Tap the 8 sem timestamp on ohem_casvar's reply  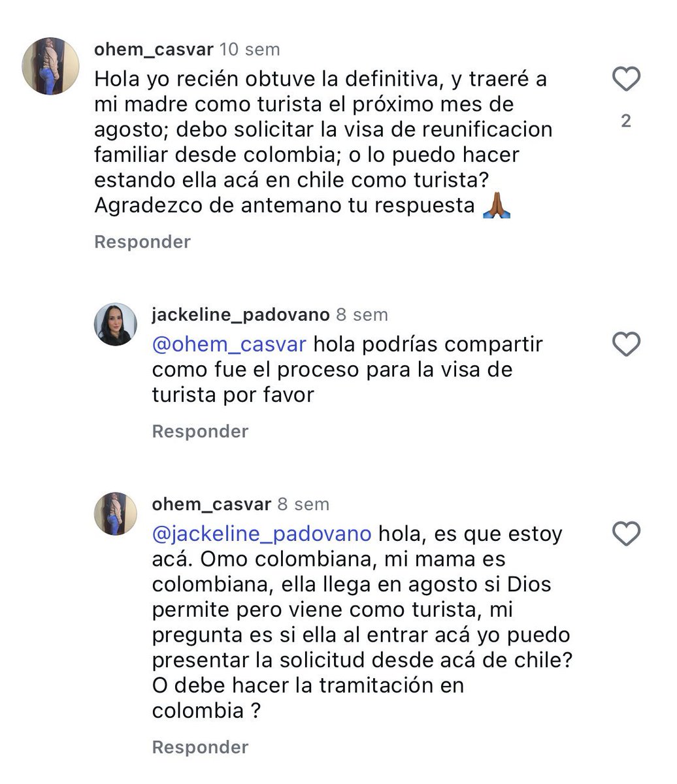coord(303,504)
